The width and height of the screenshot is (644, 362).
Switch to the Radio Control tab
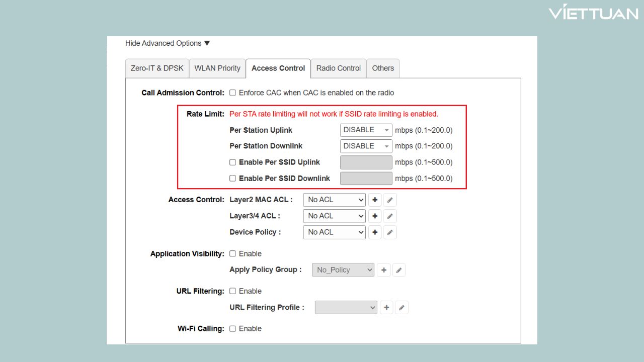pos(338,68)
